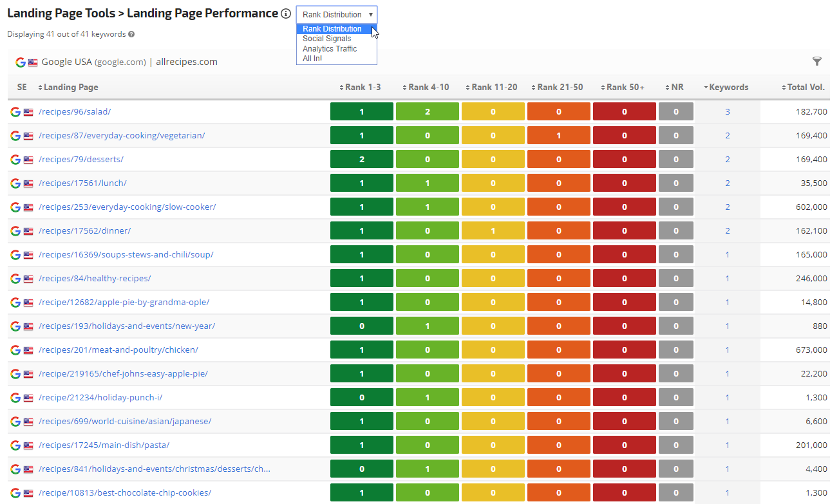Click the filter funnel icon

click(817, 62)
